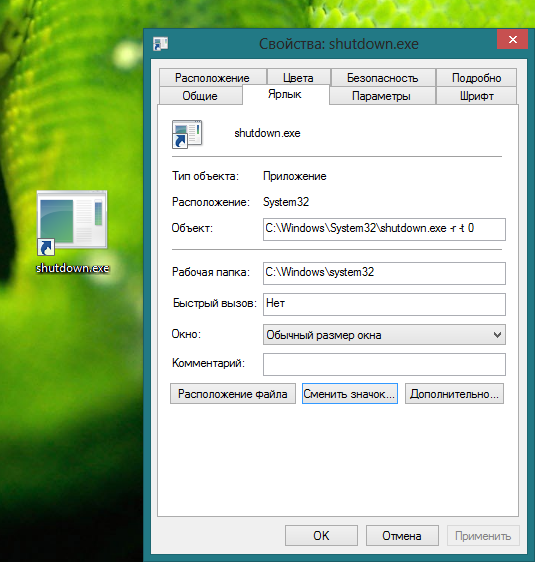
Task: Click the Быстрый вызов: label
Action: pos(215,303)
